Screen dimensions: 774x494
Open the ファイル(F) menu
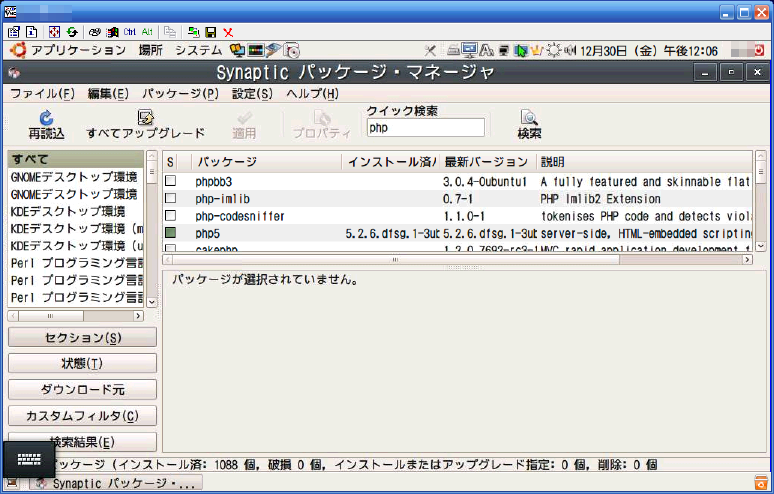42,94
